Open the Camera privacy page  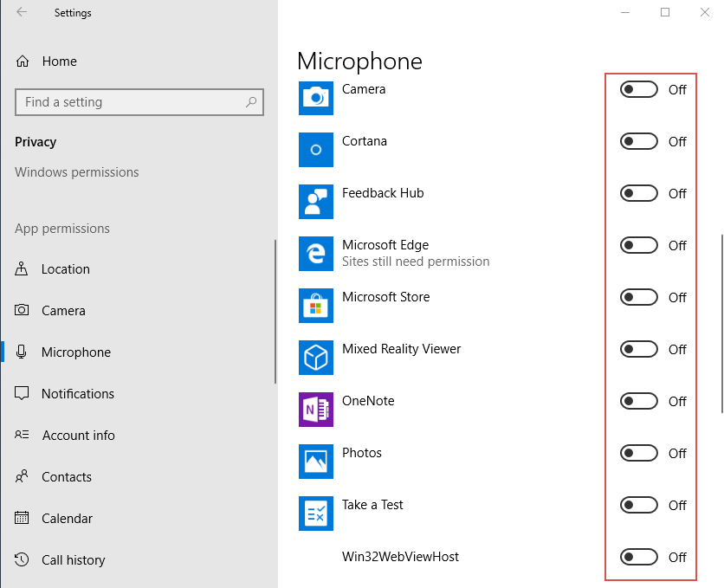(x=139, y=311)
